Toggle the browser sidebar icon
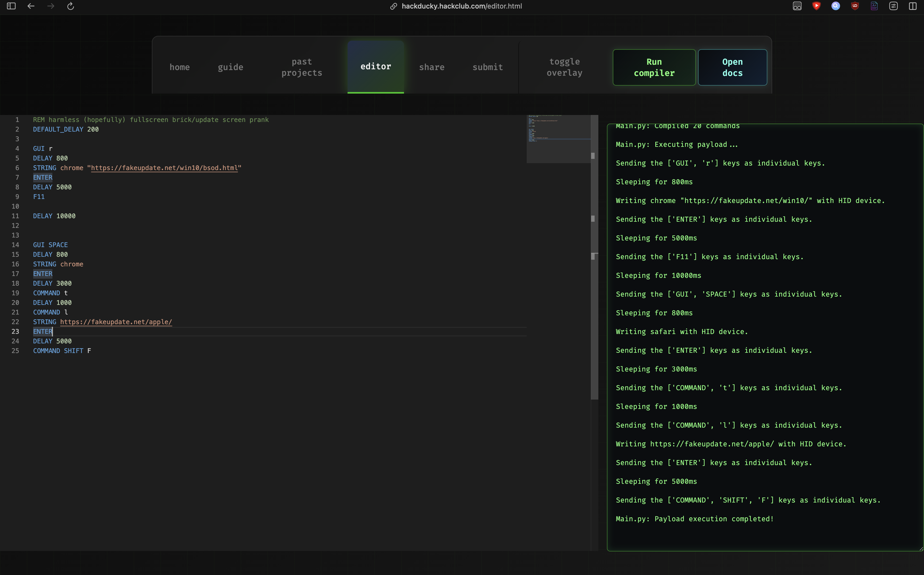The image size is (924, 575). click(x=11, y=6)
